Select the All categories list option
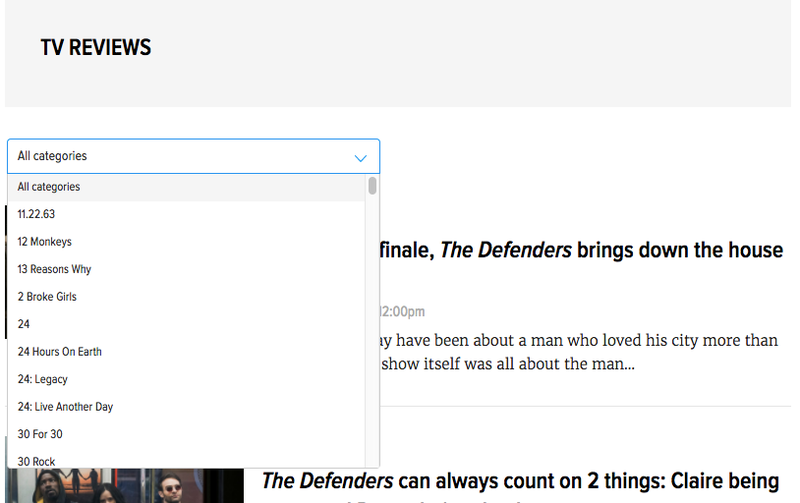The height and width of the screenshot is (503, 800). point(187,187)
